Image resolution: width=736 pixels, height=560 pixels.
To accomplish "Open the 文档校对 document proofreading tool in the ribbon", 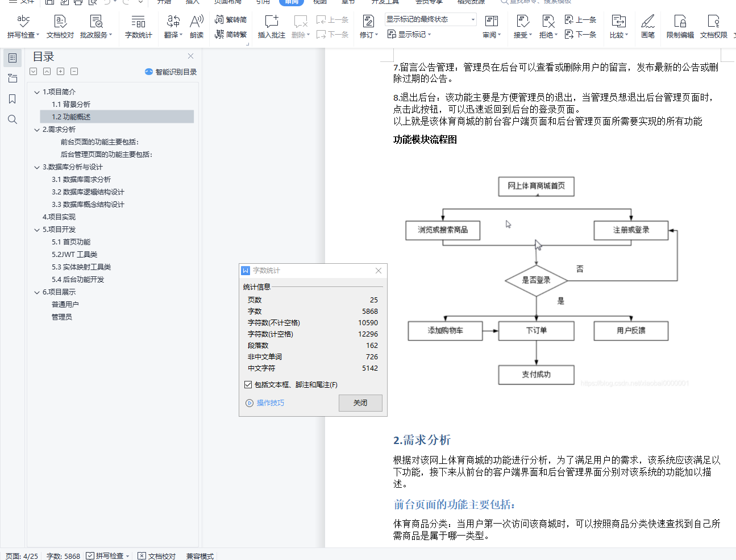I will coord(60,26).
